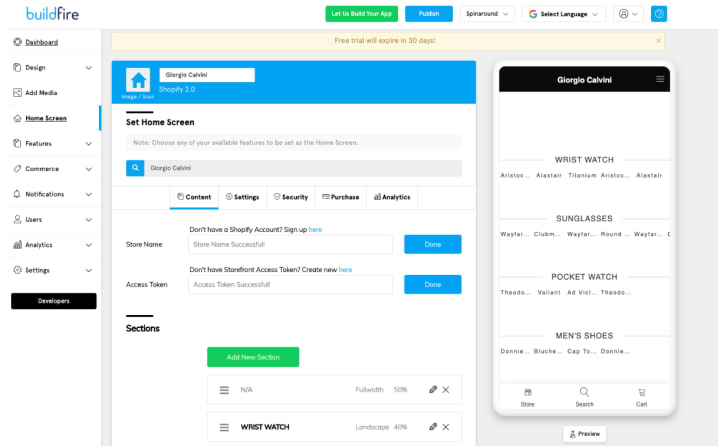720x446 pixels.
Task: Click MEN'S SHOES heading in phone preview
Action: 584,336
